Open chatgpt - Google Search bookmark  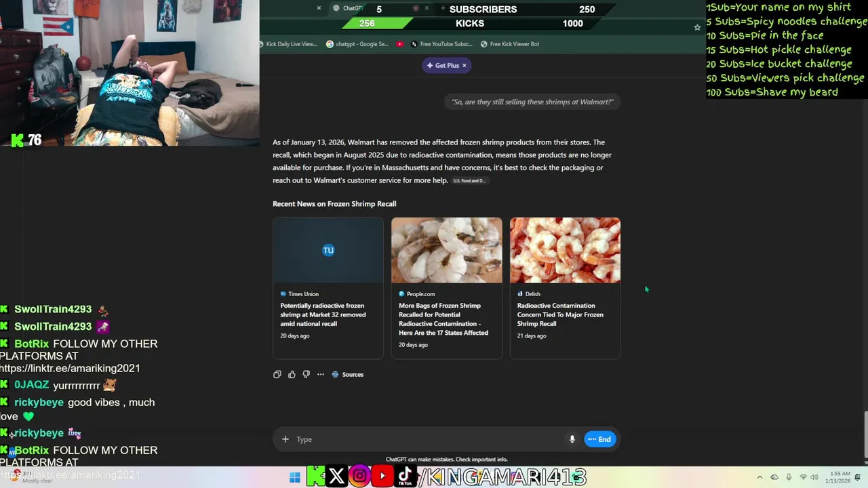[x=357, y=44]
